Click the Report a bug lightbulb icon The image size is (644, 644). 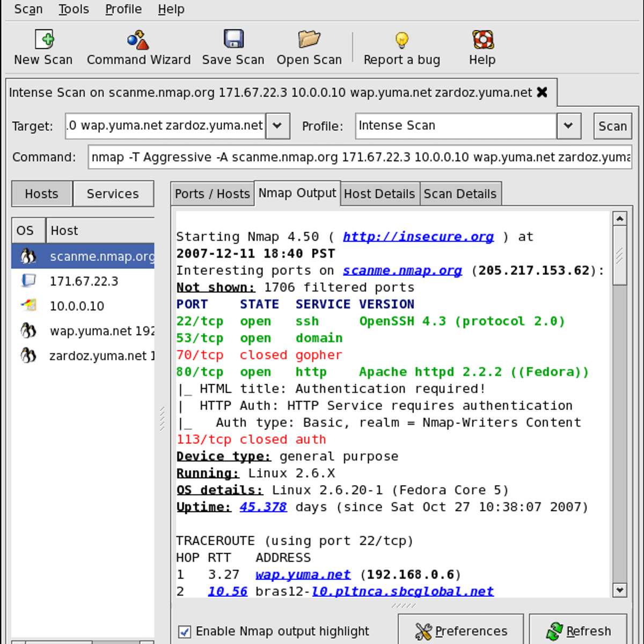click(401, 40)
